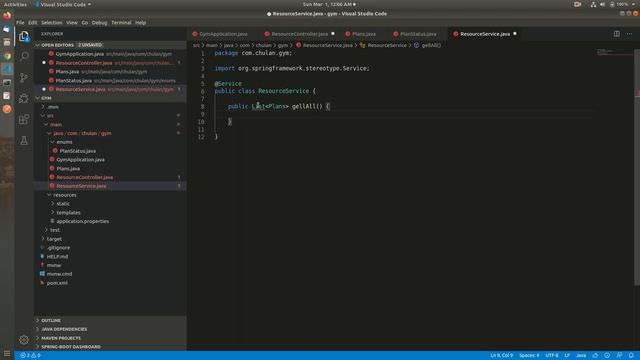This screenshot has width=640, height=360.
Task: Open the editor More Actions ellipsis
Action: click(x=629, y=34)
